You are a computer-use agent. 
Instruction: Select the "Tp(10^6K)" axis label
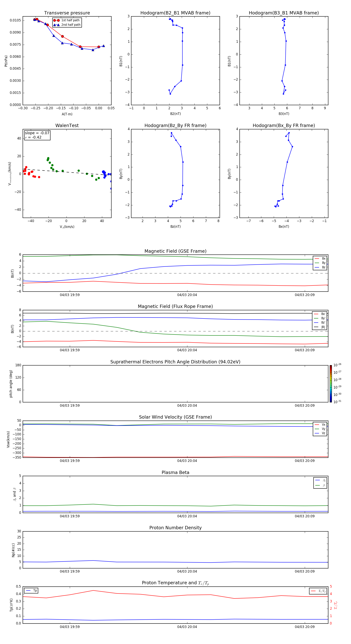point(11,605)
